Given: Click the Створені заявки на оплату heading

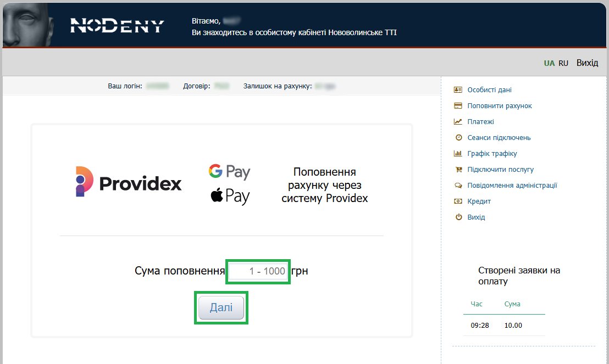Looking at the screenshot, I should (x=519, y=276).
